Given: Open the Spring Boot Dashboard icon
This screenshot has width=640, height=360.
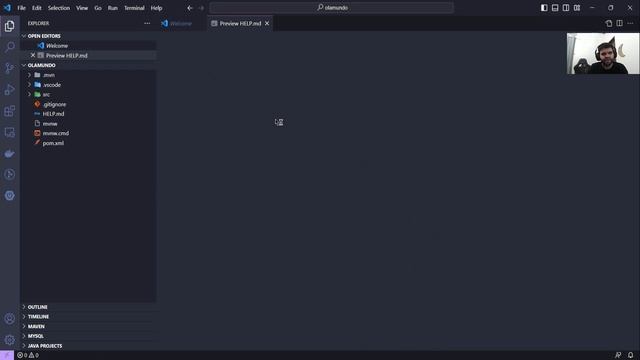Looking at the screenshot, I should point(9,196).
